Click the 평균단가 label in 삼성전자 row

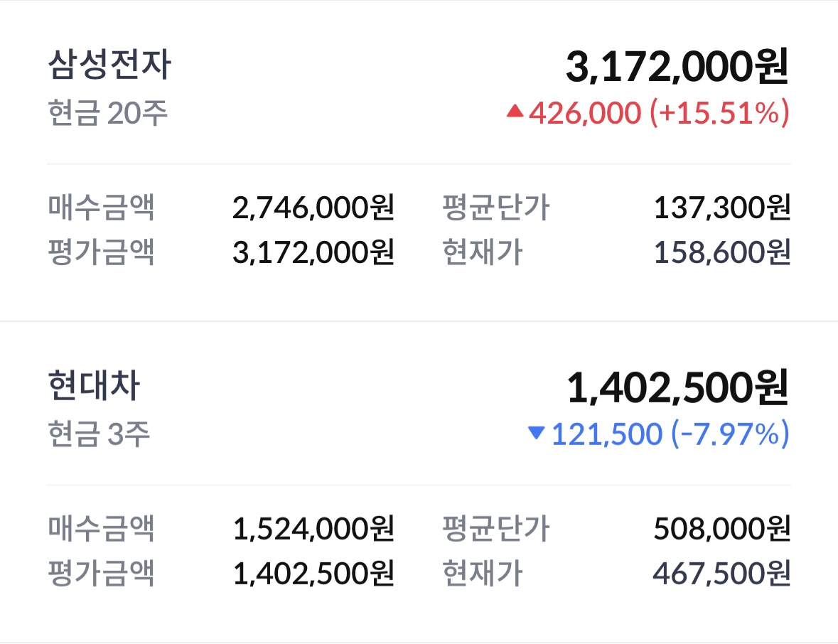point(495,208)
